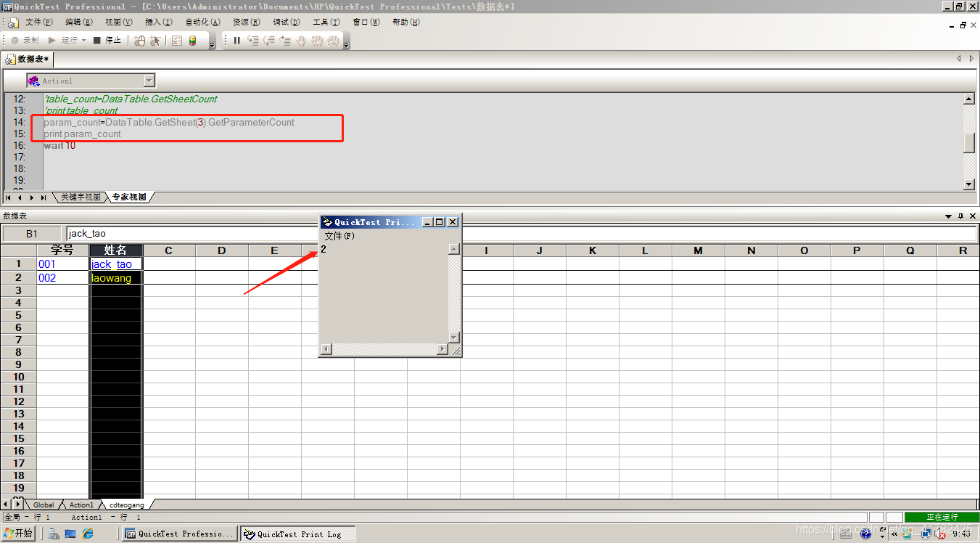Click the checkpoint/results list toolbar icon
980x543 pixels.
coord(177,41)
